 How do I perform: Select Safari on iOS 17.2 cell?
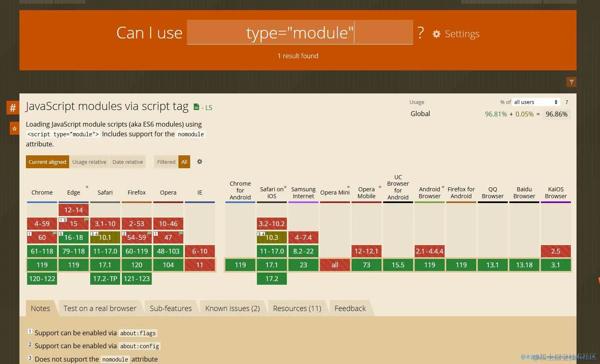click(x=272, y=279)
